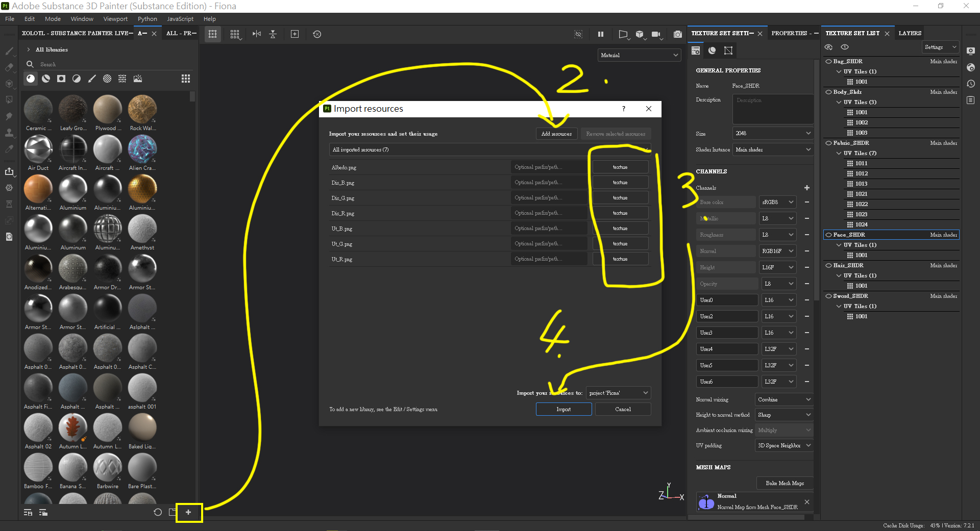The height and width of the screenshot is (531, 980).
Task: Take a viewport screenshot with the camera icon
Action: pyautogui.click(x=678, y=34)
